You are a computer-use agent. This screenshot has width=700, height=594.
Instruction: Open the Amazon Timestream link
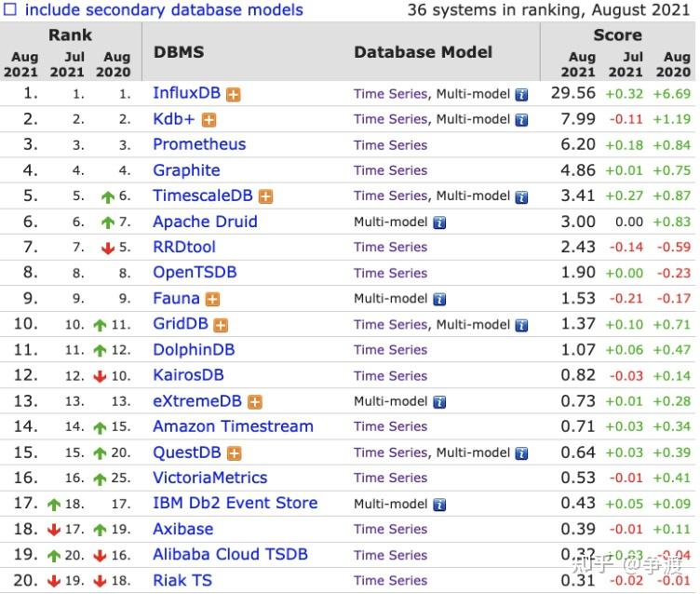point(233,426)
